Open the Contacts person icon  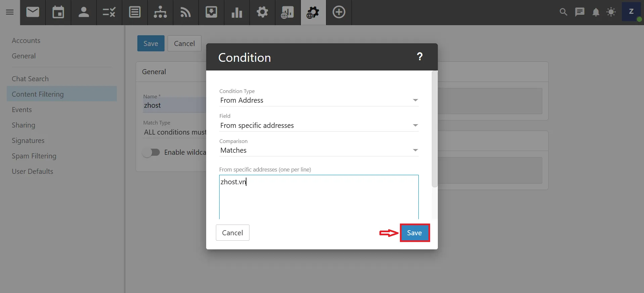pos(84,12)
